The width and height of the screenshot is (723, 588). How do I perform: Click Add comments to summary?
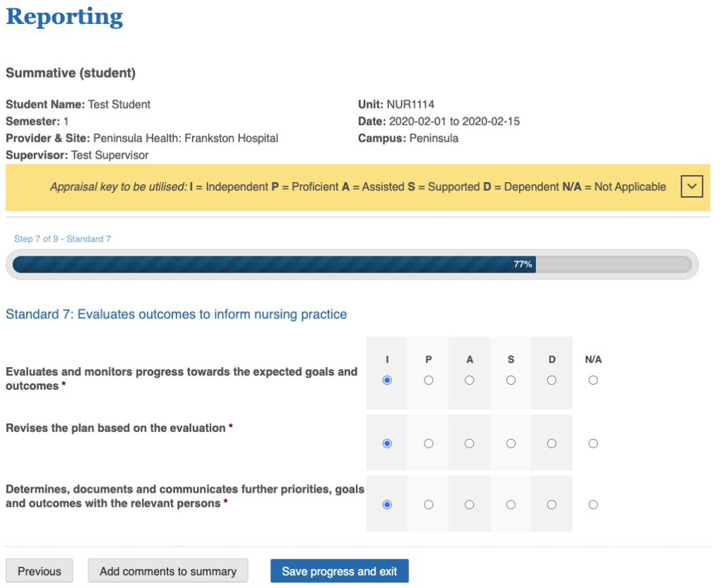[168, 571]
